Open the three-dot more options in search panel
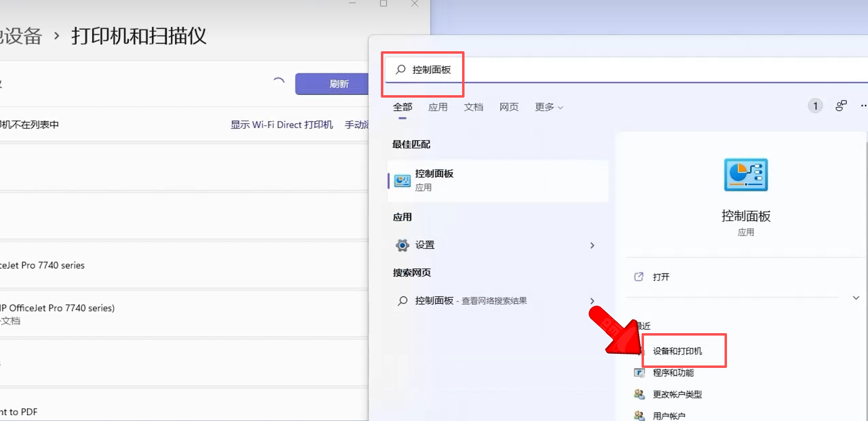The image size is (868, 421). pos(863,106)
